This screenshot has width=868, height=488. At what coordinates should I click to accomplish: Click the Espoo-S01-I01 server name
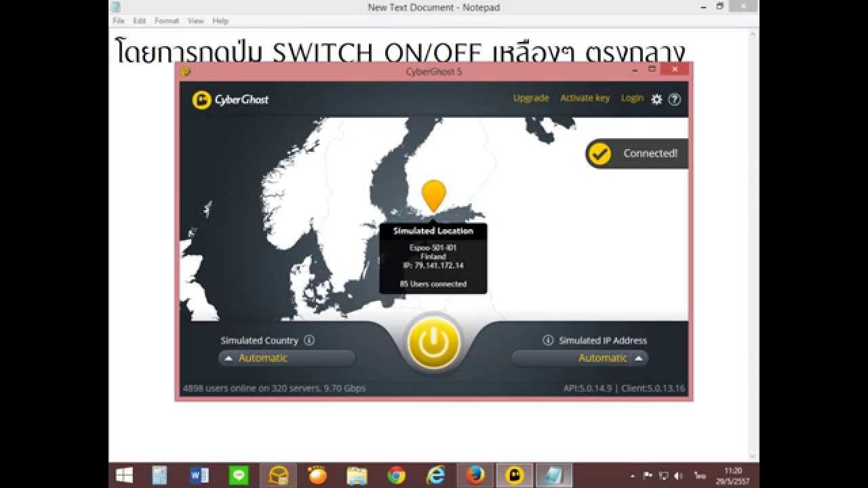pos(433,248)
